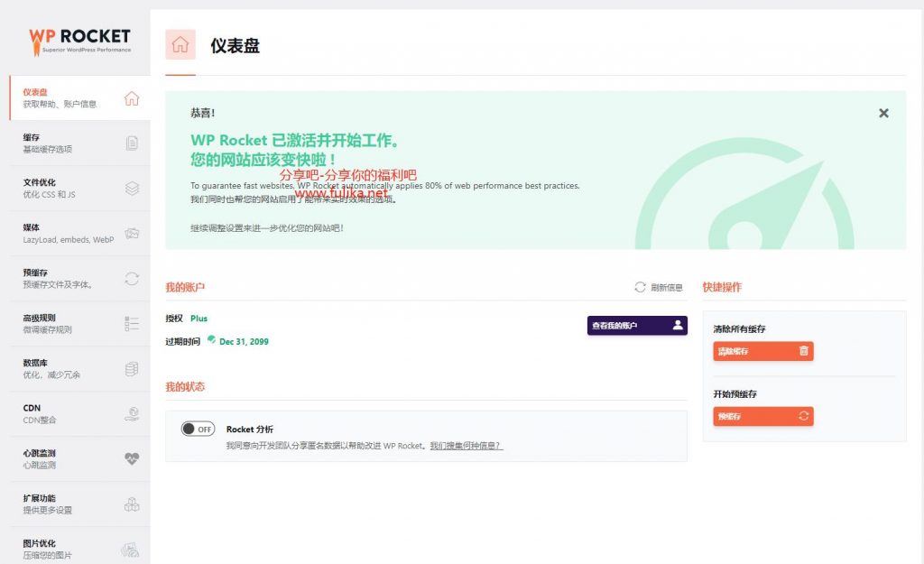Click the Rocket 分析 label
This screenshot has height=564, width=924.
(250, 429)
